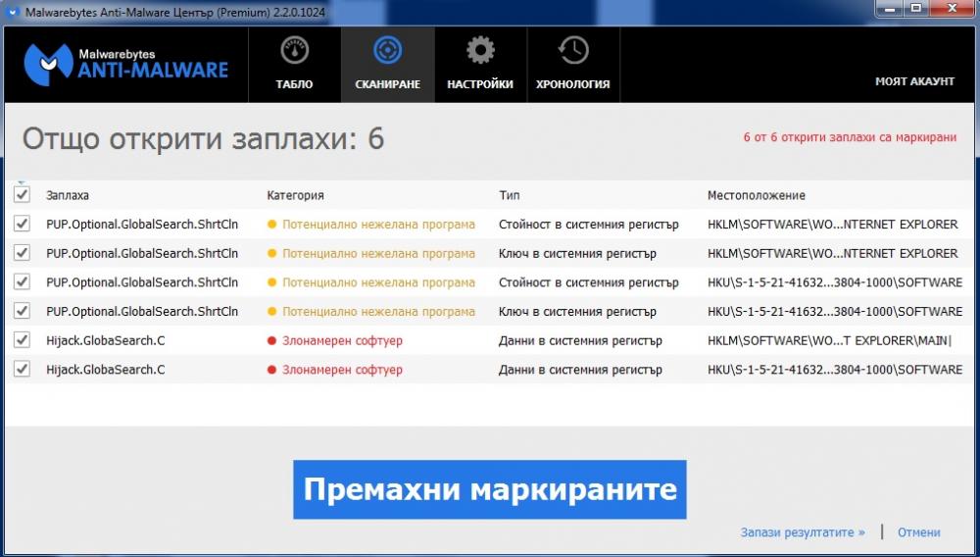Click Данни в системния регистър in HKLM row
The width and height of the screenshot is (980, 557).
tap(580, 340)
